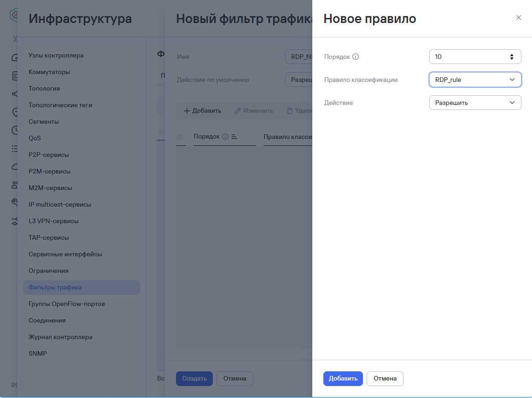Click the Правило класси… column header
The height and width of the screenshot is (398, 532).
(x=287, y=137)
